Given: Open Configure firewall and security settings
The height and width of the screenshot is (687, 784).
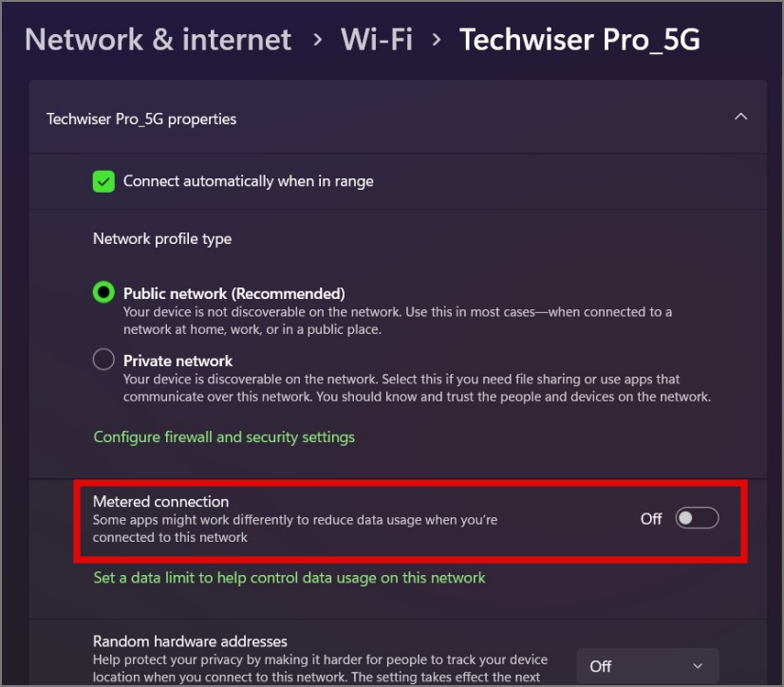Looking at the screenshot, I should click(x=224, y=437).
